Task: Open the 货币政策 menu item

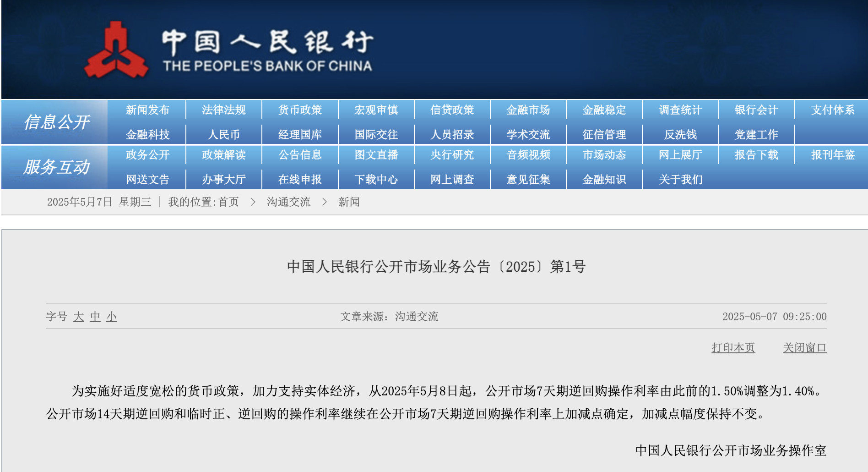Action: pos(300,110)
